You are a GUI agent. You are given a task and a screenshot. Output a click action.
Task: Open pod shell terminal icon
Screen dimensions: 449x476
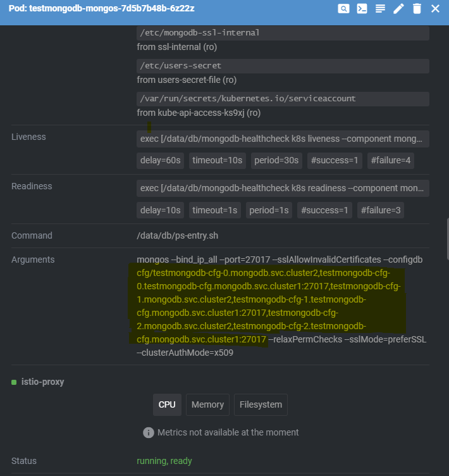click(x=362, y=8)
